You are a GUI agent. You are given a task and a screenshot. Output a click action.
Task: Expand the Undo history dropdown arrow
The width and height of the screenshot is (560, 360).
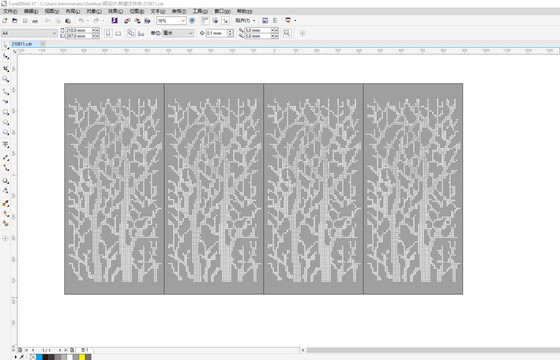click(x=88, y=21)
